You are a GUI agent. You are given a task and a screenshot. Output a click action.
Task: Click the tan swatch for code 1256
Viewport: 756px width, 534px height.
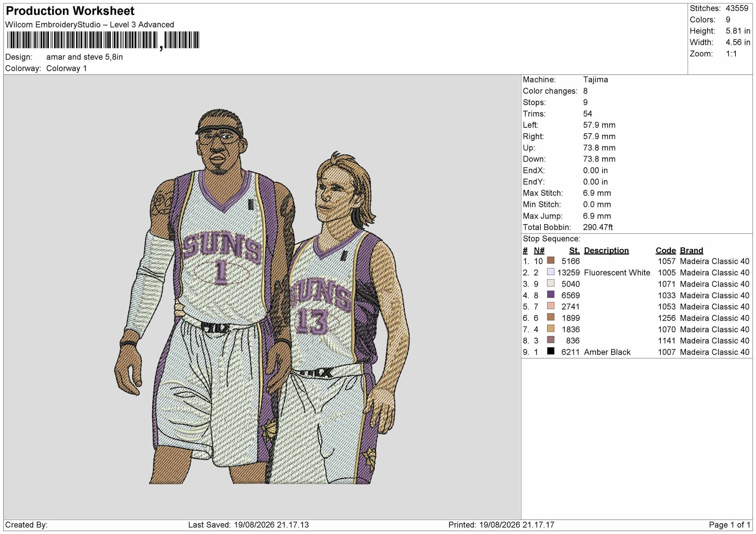coord(550,317)
